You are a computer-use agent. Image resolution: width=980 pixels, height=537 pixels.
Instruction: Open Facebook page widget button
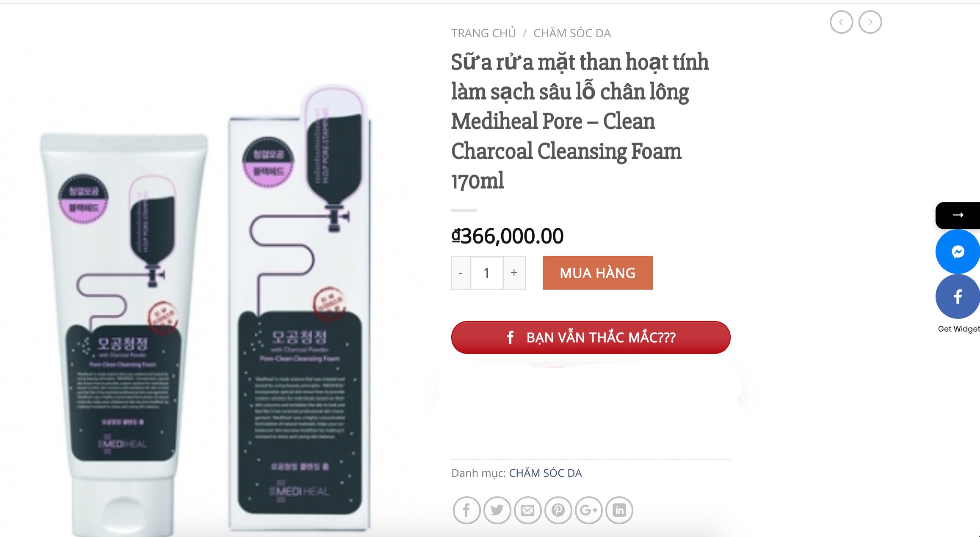[x=958, y=296]
